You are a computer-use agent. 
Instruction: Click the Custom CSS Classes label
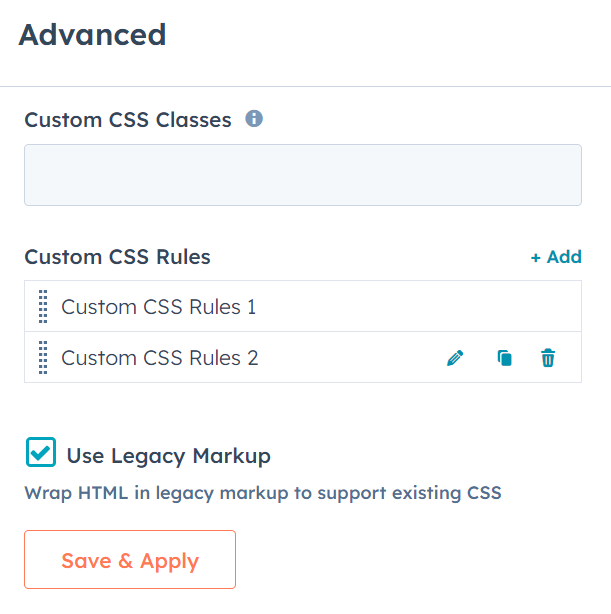coord(128,119)
